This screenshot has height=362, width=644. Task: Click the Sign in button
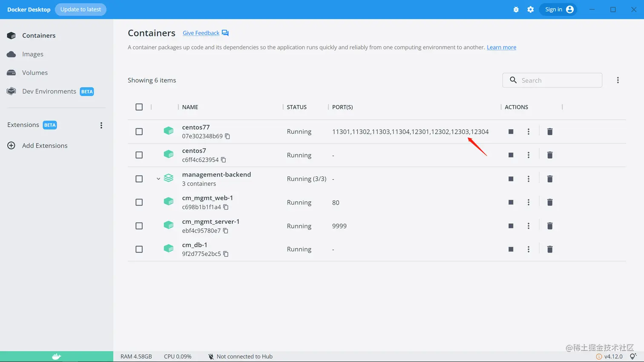pyautogui.click(x=558, y=9)
